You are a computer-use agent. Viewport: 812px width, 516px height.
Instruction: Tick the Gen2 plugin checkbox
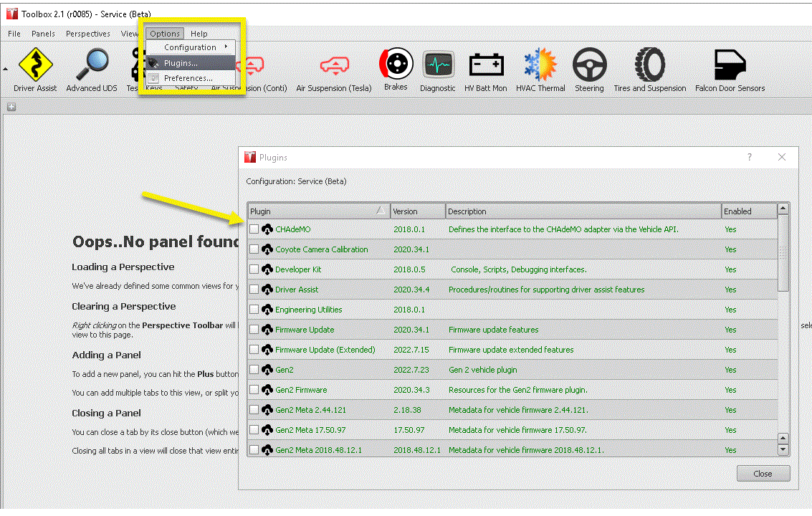click(254, 369)
